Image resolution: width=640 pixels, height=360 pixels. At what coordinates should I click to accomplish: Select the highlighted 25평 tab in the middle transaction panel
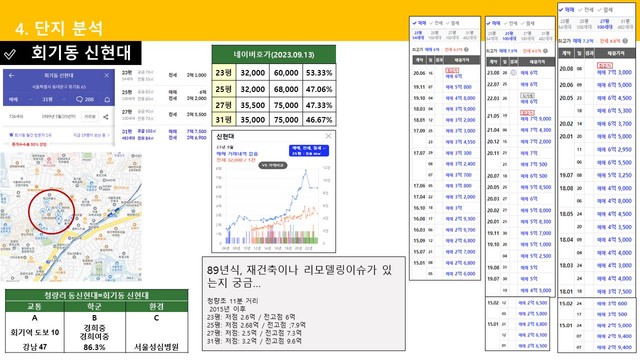point(509,36)
